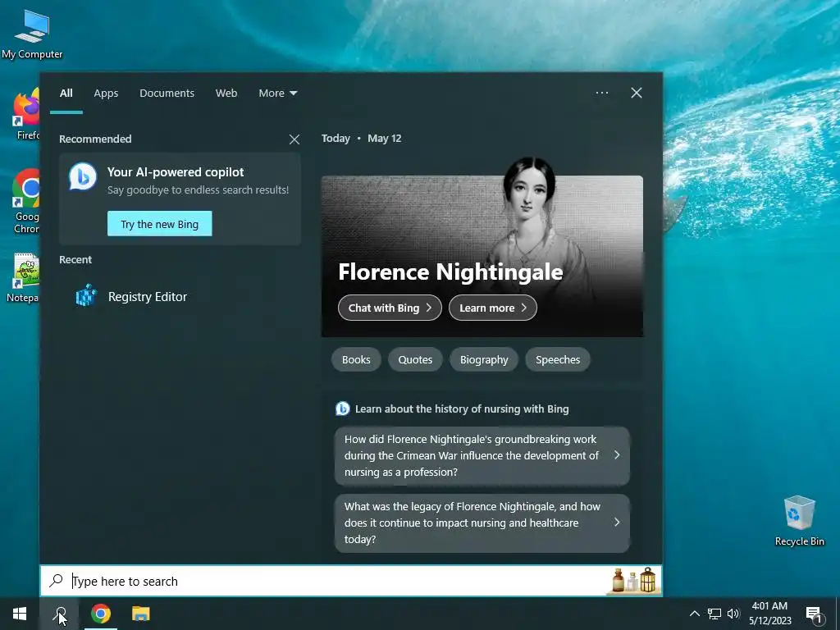Switch to the Apps tab

(106, 94)
